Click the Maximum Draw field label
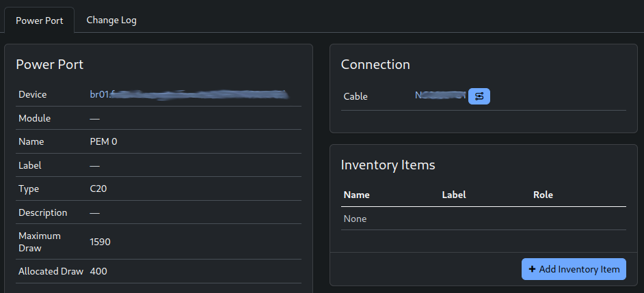Screen dimensions: 644x293 tap(40, 242)
